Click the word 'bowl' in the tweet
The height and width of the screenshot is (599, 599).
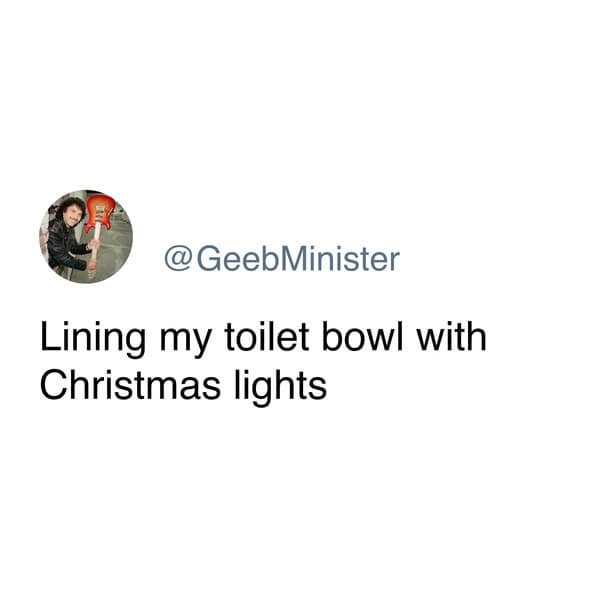363,336
